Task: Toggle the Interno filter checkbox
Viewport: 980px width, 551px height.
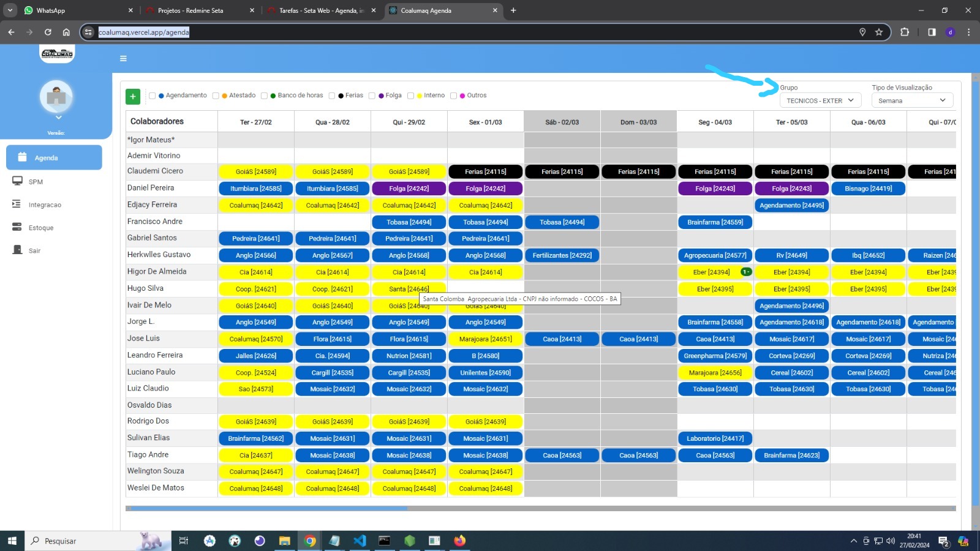Action: [410, 96]
